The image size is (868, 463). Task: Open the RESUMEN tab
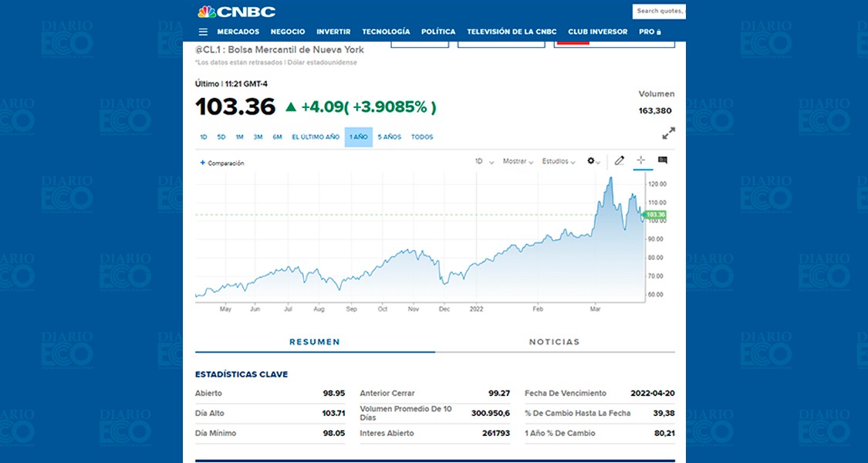click(x=315, y=343)
